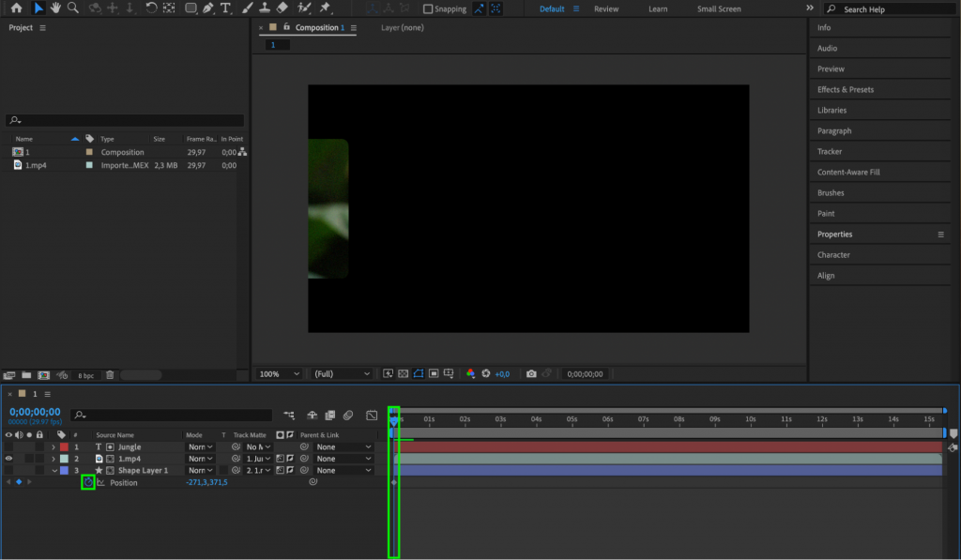Collapse Shape Layer 1 properties

click(x=53, y=470)
